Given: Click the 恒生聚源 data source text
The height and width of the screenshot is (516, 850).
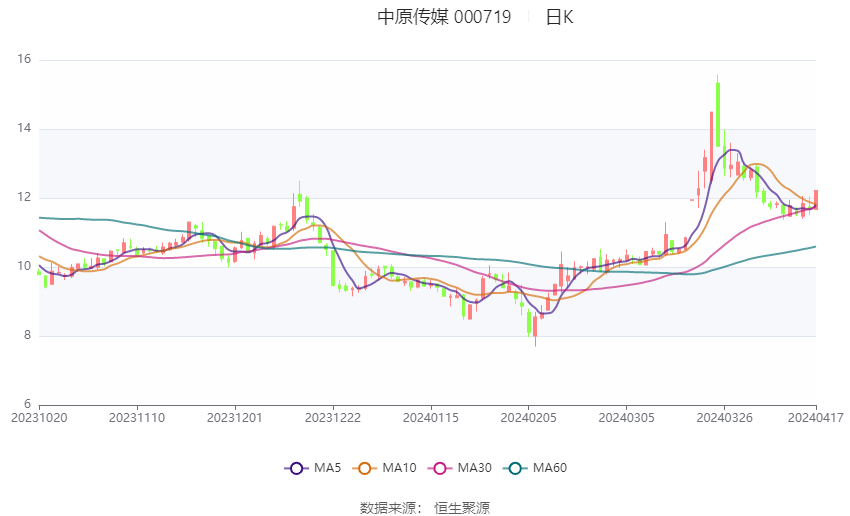Looking at the screenshot, I should (462, 508).
